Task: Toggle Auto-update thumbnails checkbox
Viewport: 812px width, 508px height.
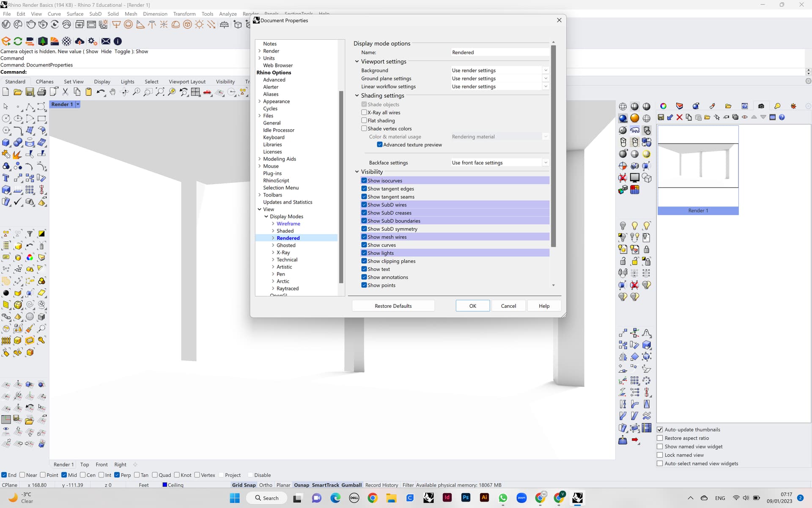Action: [x=660, y=429]
